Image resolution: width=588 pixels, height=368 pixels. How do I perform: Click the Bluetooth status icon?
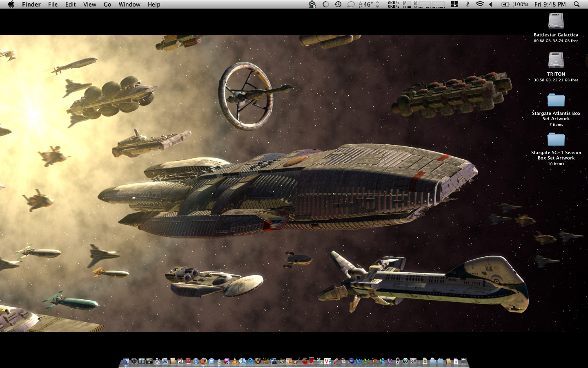[x=468, y=4]
